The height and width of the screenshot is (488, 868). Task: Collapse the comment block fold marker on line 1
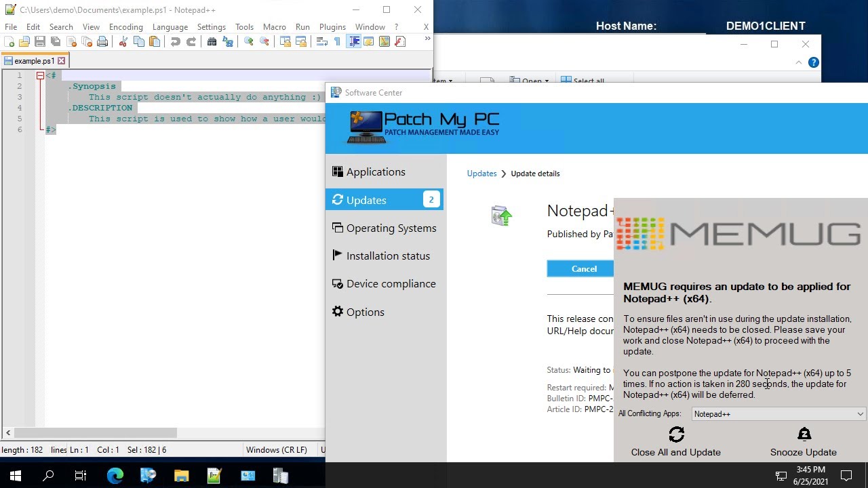coord(40,76)
